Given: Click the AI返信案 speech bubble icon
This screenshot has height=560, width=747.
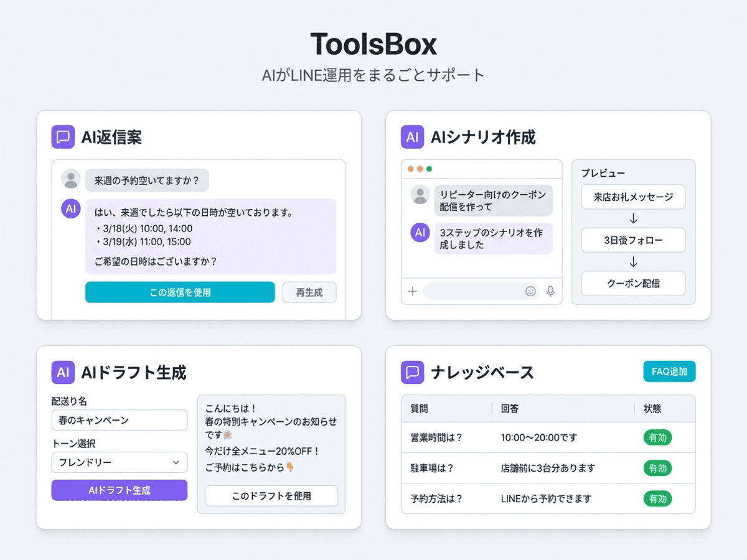Looking at the screenshot, I should coord(62,136).
